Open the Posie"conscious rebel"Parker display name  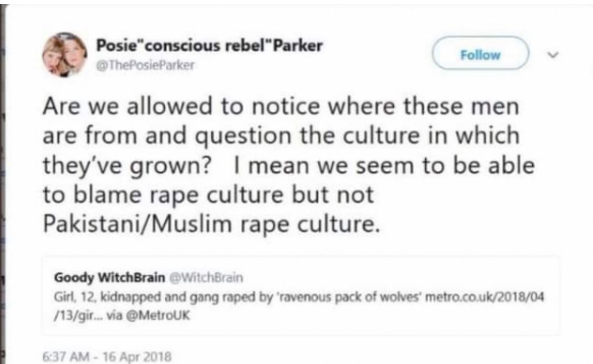pyautogui.click(x=210, y=46)
